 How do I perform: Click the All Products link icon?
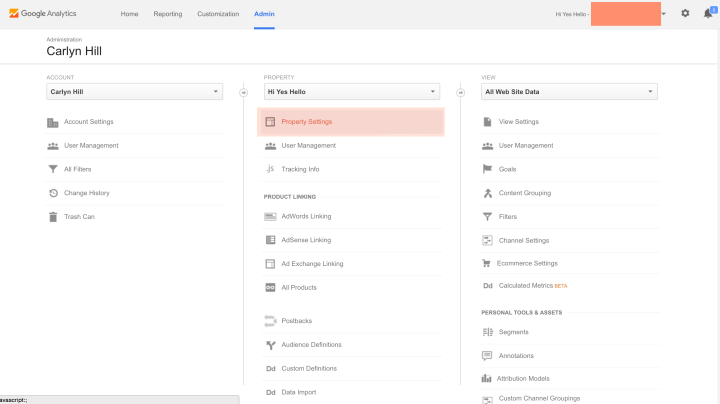pyautogui.click(x=270, y=287)
